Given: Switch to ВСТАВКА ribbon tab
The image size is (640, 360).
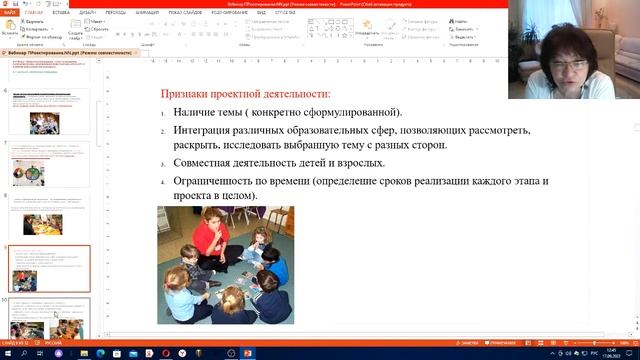Looking at the screenshot, I should 61,13.
